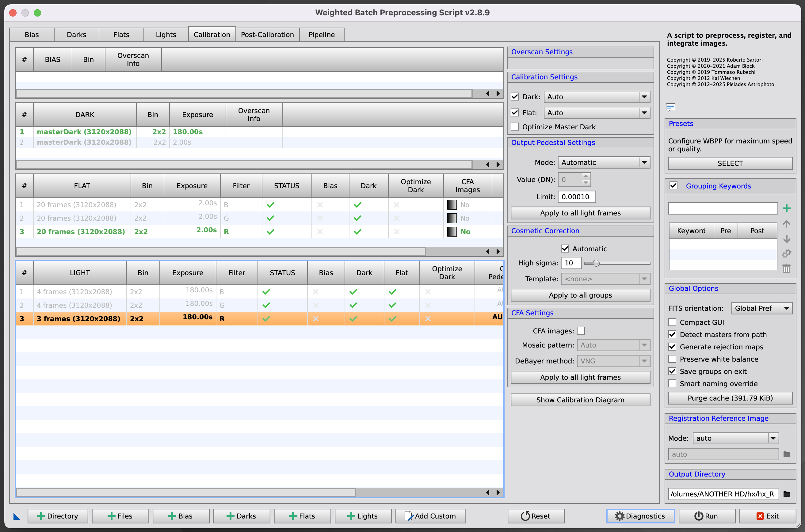
Task: Click the move keyword up arrow icon
Action: (x=786, y=224)
